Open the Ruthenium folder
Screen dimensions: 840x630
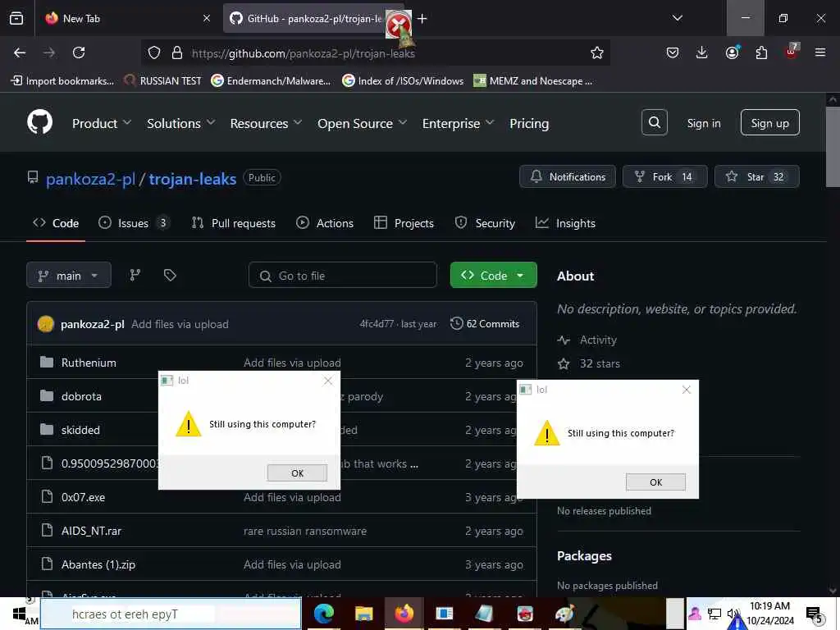point(89,363)
